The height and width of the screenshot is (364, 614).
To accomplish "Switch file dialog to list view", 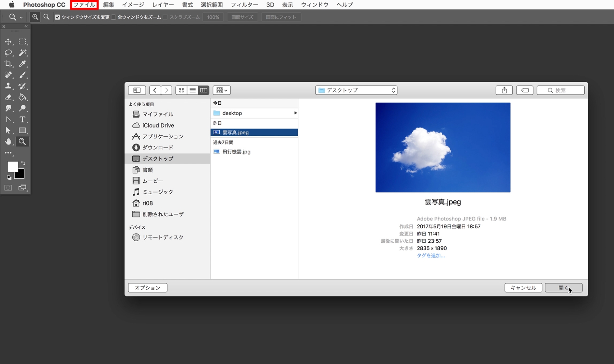I will pos(193,90).
